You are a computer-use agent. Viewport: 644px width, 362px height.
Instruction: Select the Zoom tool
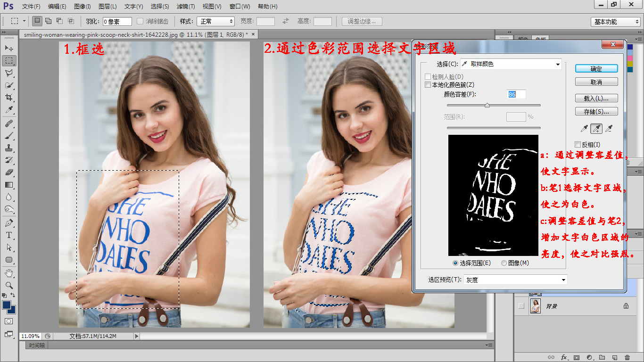click(9, 285)
